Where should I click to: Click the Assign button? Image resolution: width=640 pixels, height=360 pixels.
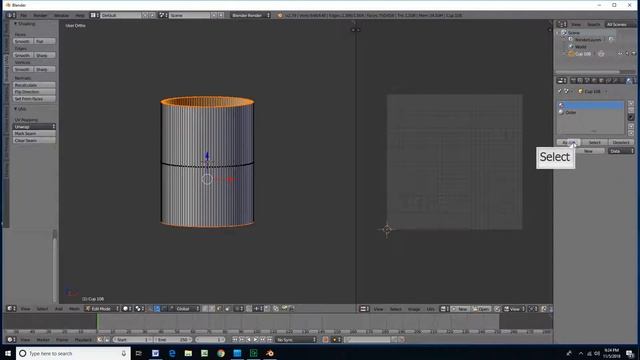click(x=569, y=142)
